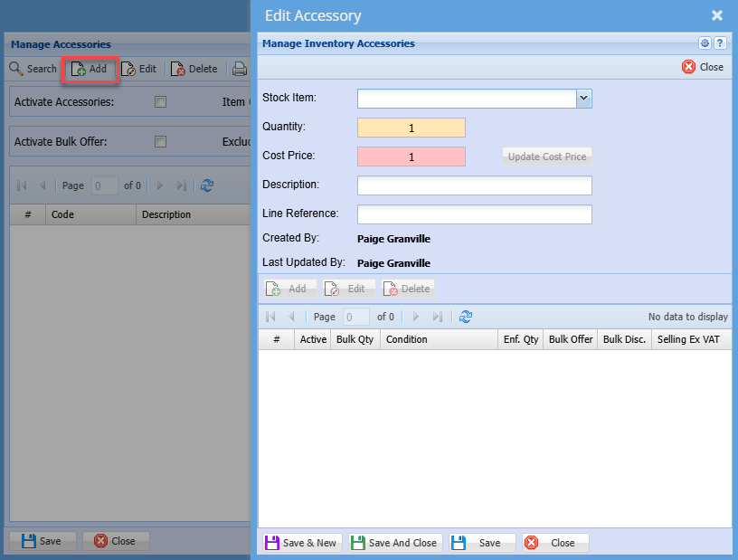Click into the Description text field

(474, 185)
